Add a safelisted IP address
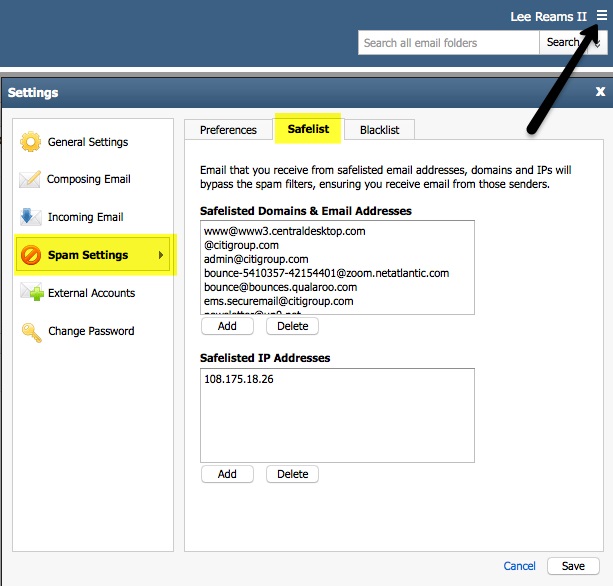The height and width of the screenshot is (586, 613). coord(227,474)
